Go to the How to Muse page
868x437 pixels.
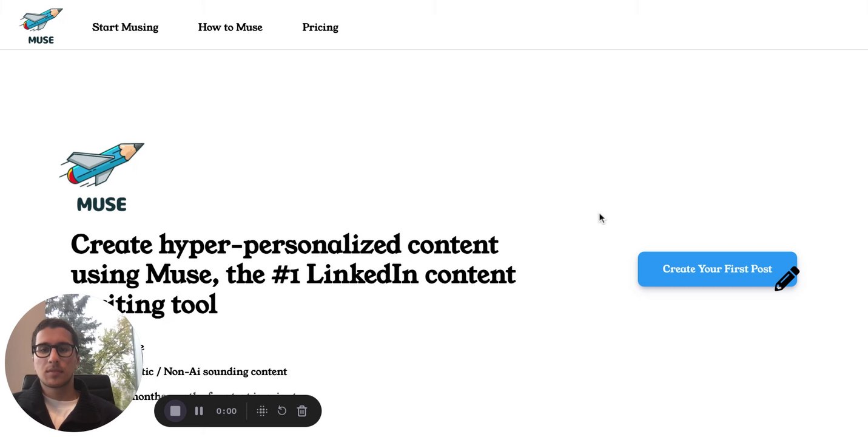(x=230, y=27)
